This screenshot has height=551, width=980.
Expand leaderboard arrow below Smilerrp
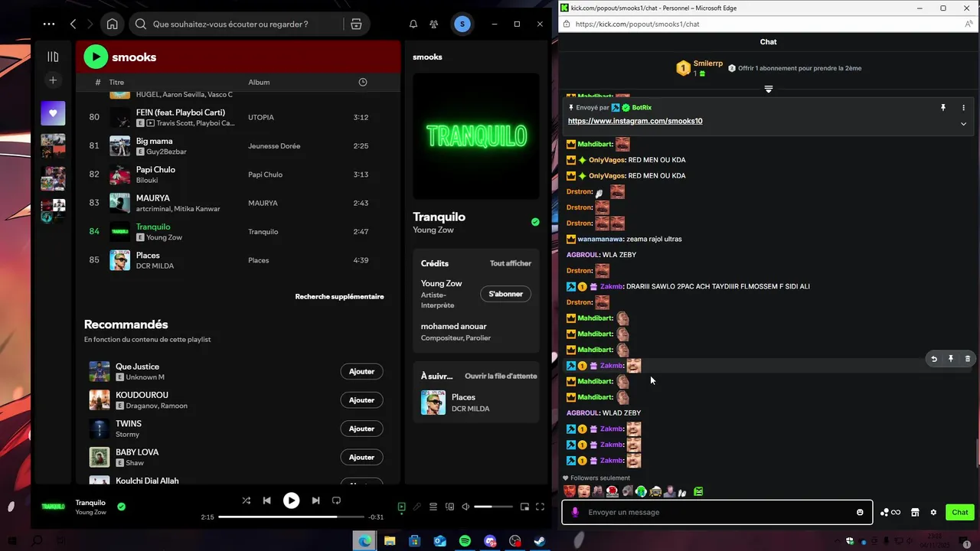[x=768, y=90]
